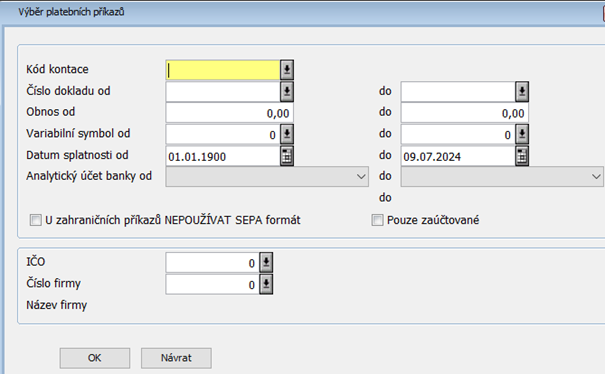The image size is (605, 374).
Task: Click date field showing 01.01.1900
Action: coord(223,156)
